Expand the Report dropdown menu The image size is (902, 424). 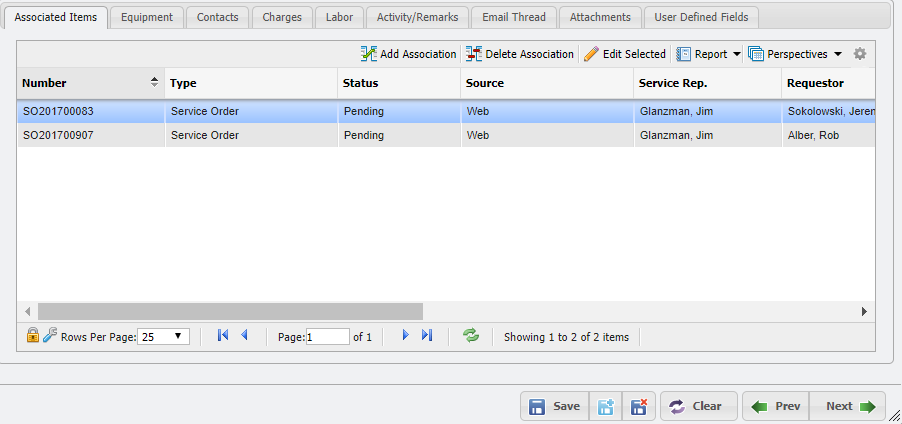tap(737, 54)
